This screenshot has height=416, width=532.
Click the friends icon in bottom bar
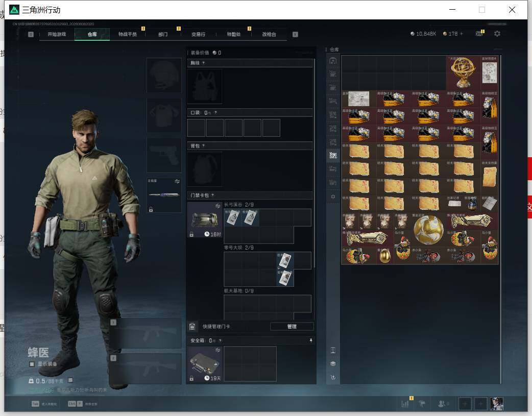(442, 404)
